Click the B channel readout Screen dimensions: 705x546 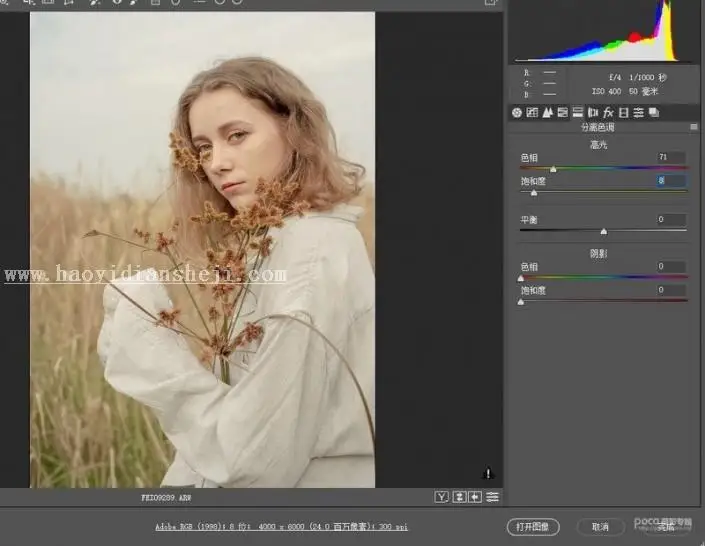tap(540, 95)
